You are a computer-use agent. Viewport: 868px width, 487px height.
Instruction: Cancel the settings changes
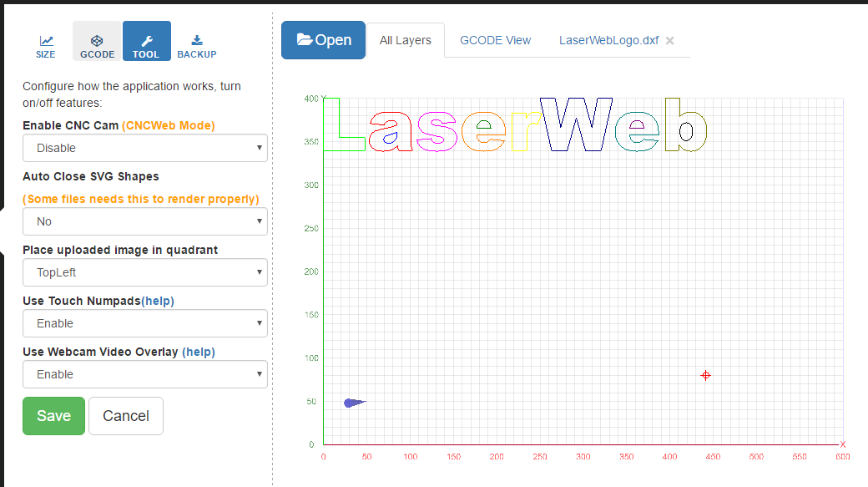click(x=125, y=416)
